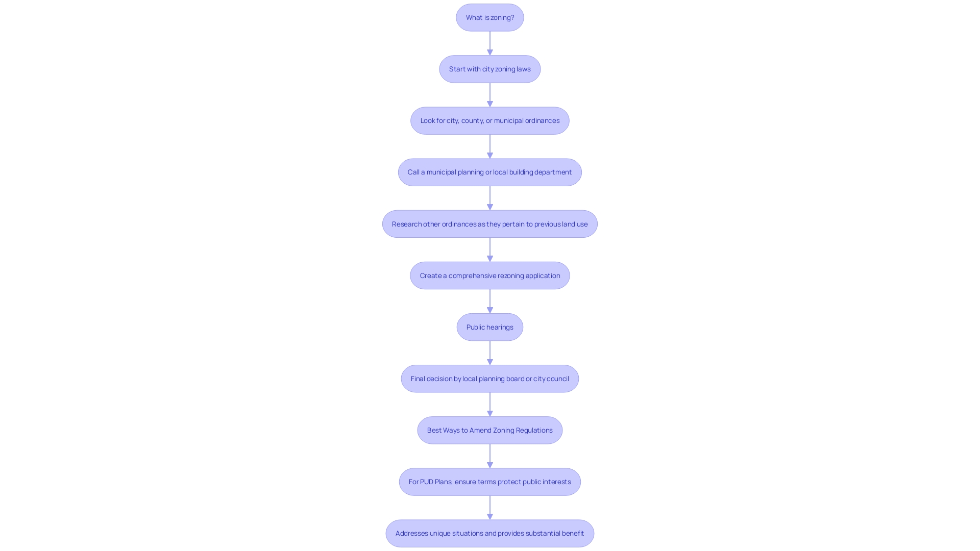The height and width of the screenshot is (551, 980).
Task: Click 'Create a comprehensive rezoning application' node
Action: click(x=490, y=275)
